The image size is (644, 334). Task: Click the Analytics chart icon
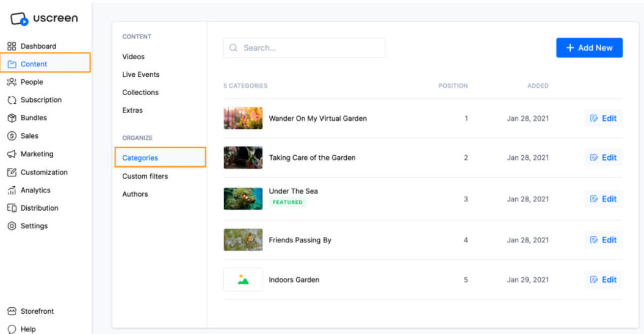[x=11, y=191]
